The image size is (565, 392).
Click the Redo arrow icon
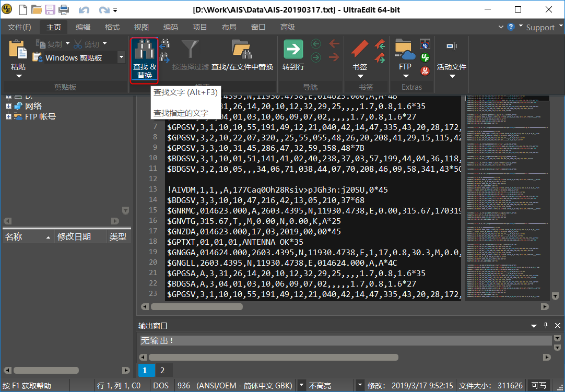(x=104, y=10)
